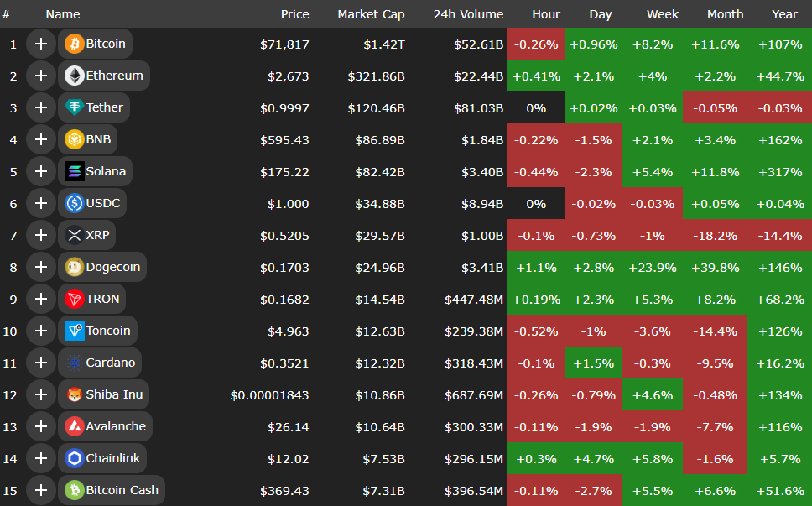Select the Year column header
812x506 pixels.
pos(784,14)
